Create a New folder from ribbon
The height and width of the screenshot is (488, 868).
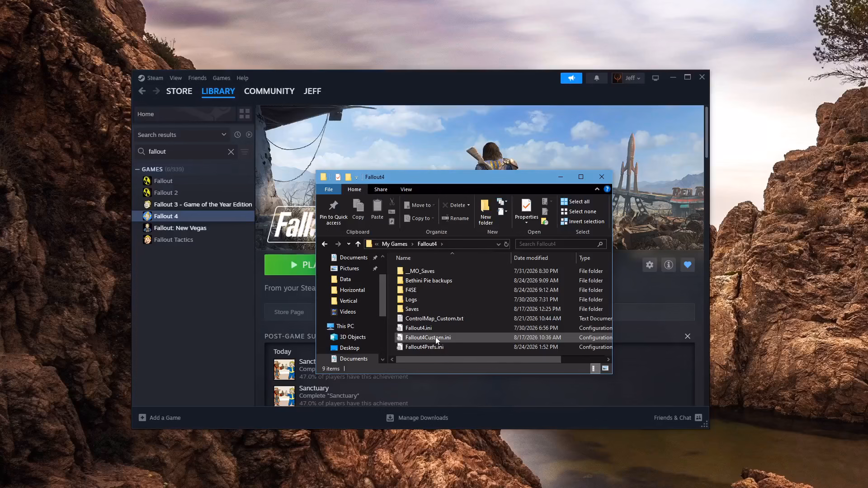486,212
